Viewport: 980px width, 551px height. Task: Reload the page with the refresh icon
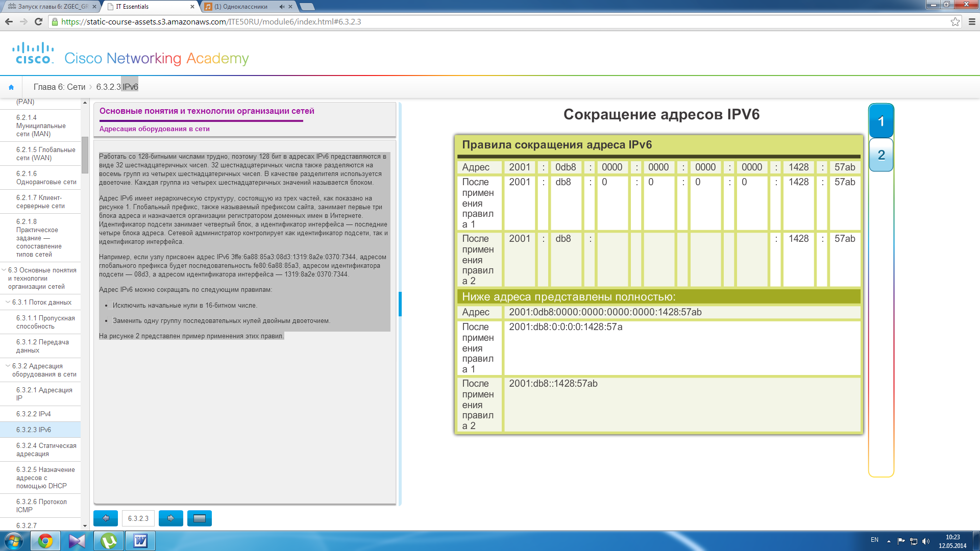pyautogui.click(x=38, y=21)
